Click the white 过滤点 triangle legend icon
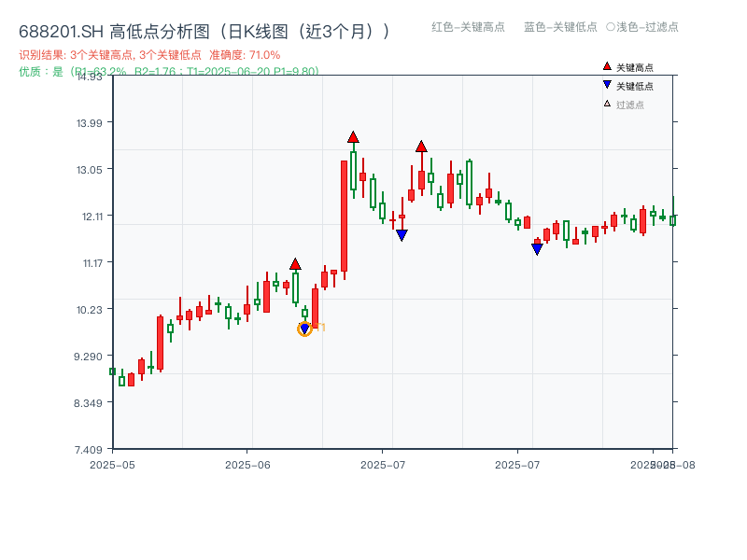The width and height of the screenshot is (747, 560). pos(606,105)
